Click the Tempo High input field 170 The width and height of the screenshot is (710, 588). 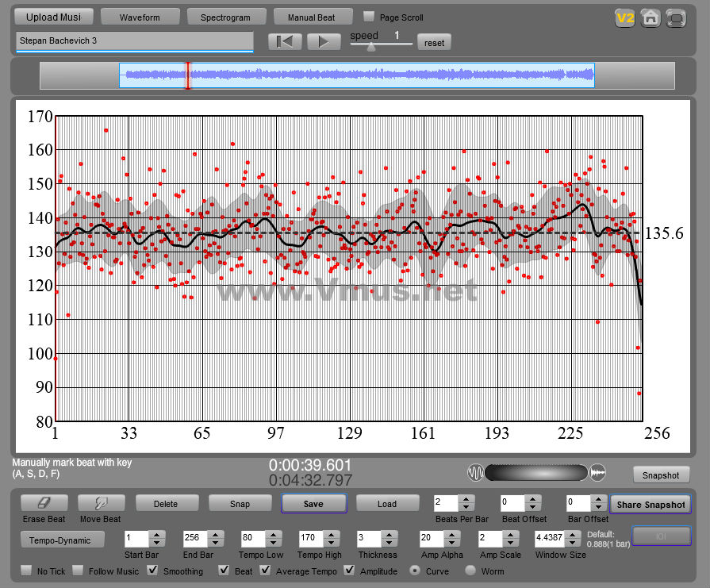pyautogui.click(x=311, y=538)
